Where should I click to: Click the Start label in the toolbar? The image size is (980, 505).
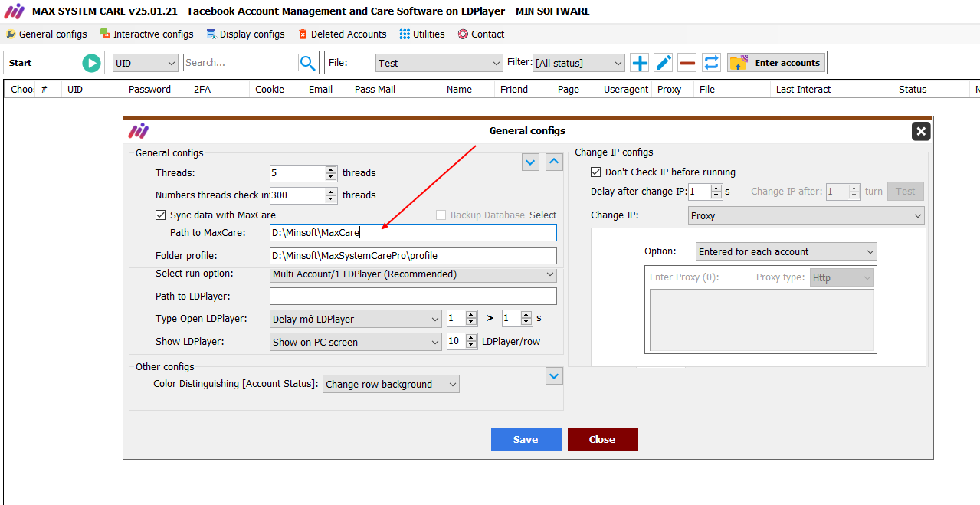(x=21, y=63)
